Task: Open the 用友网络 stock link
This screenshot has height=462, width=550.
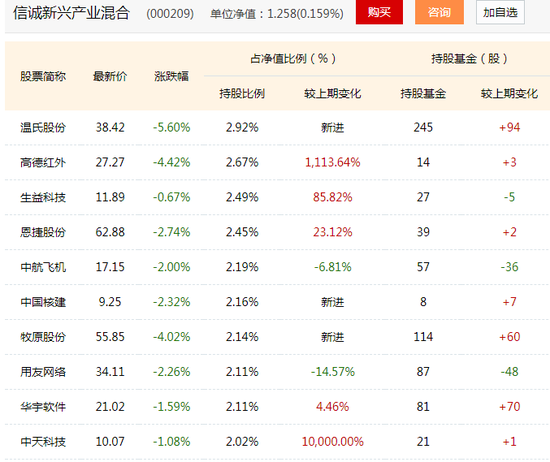Action: click(43, 372)
